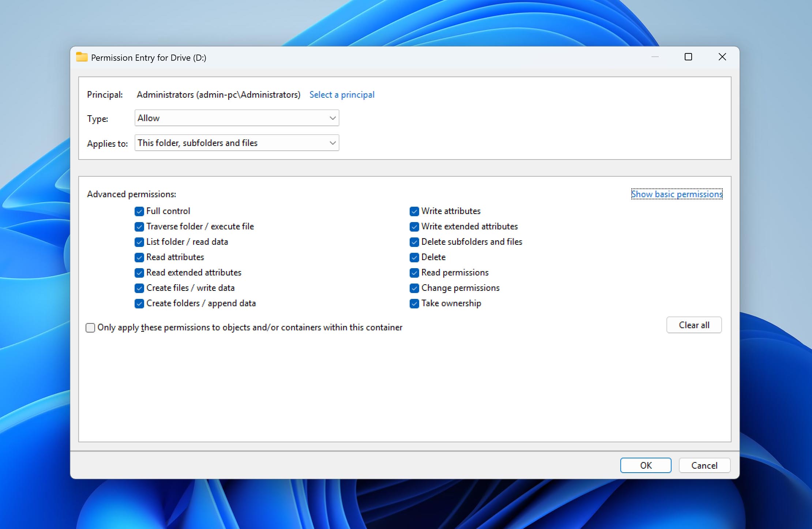Uncheck List folder / read data

[x=139, y=242]
